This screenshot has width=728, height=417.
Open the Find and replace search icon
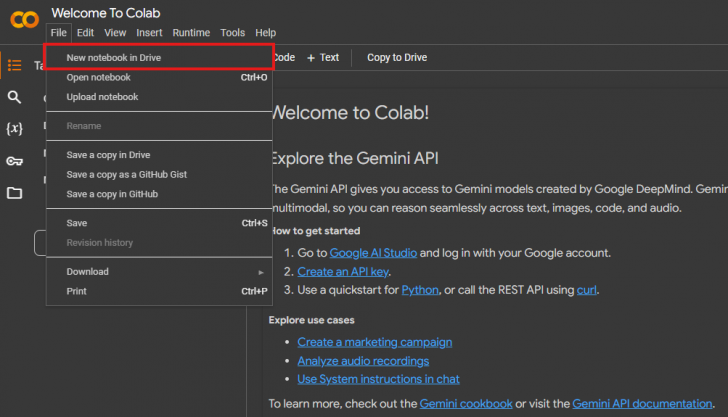pos(14,97)
